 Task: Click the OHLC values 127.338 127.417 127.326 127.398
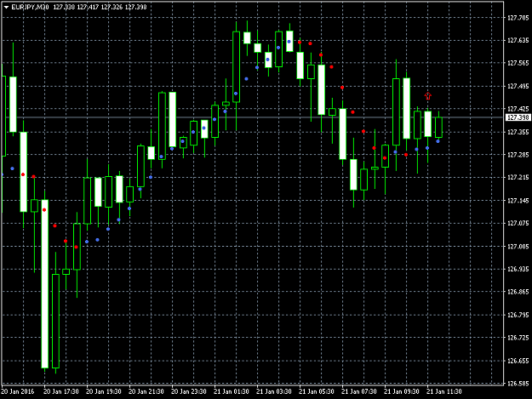coord(100,7)
